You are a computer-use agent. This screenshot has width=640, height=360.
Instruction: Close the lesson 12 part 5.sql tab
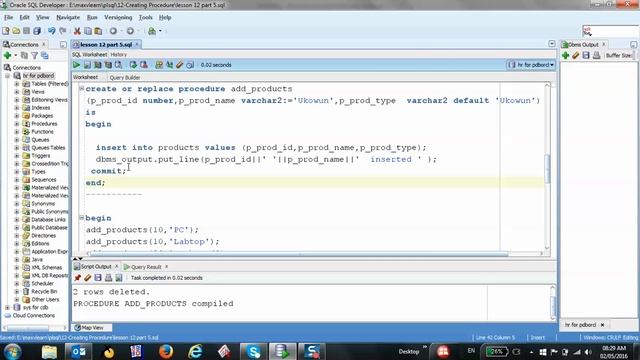137,44
